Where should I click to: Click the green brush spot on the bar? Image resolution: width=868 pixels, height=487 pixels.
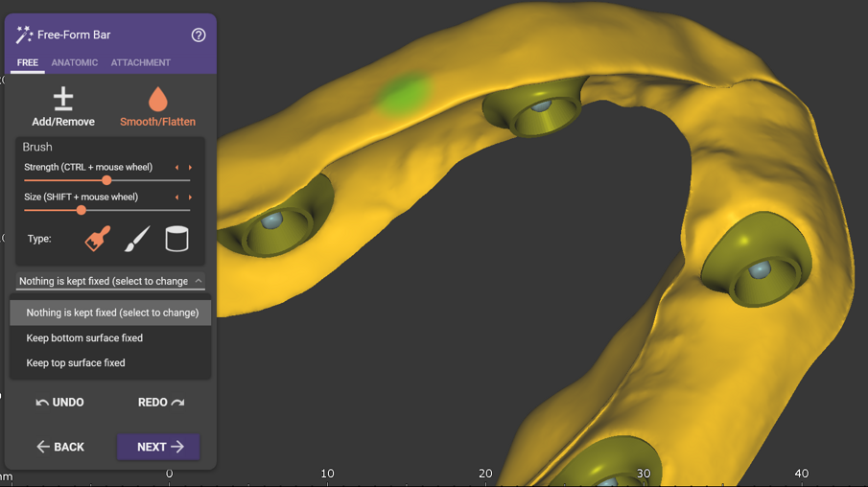point(404,94)
